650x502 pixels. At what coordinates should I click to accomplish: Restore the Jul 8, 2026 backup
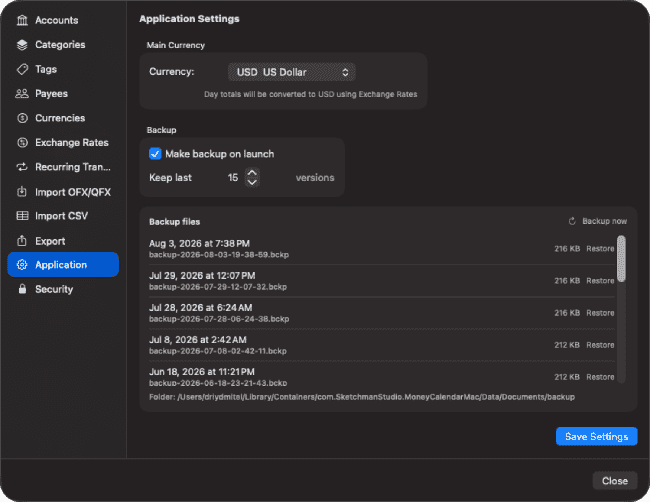pos(600,345)
